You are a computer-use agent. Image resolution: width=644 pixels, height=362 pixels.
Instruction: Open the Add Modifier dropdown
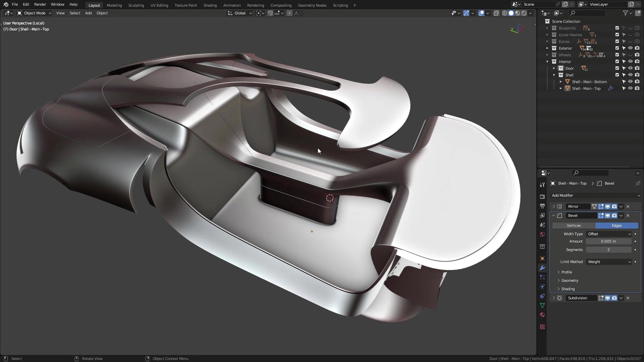point(595,195)
